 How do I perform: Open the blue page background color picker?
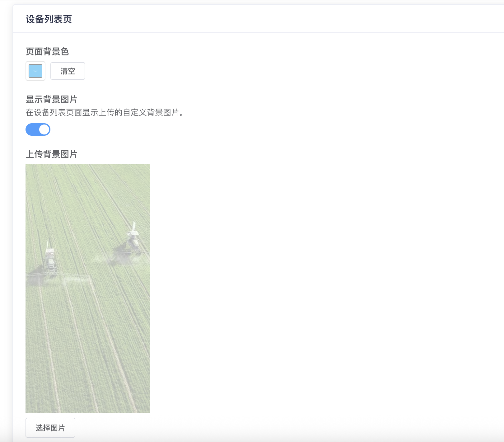(x=35, y=71)
